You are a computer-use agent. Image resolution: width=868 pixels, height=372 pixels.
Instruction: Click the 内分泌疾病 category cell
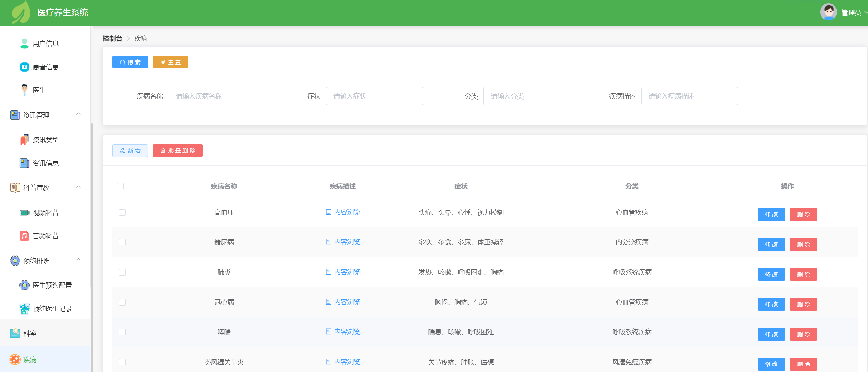632,242
